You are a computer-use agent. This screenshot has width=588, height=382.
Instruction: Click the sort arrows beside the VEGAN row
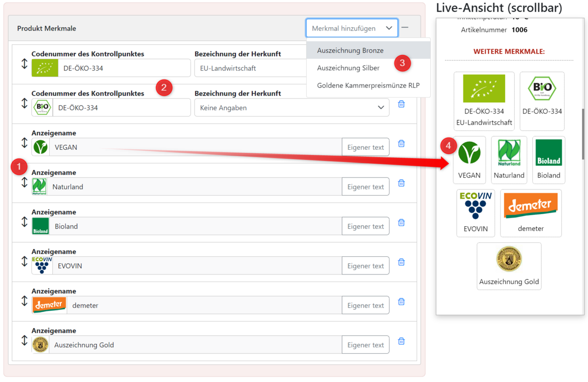25,143
